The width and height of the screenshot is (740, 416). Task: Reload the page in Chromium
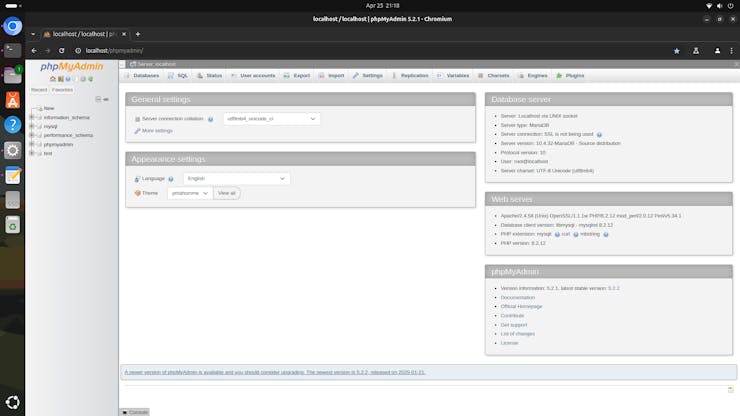point(61,51)
